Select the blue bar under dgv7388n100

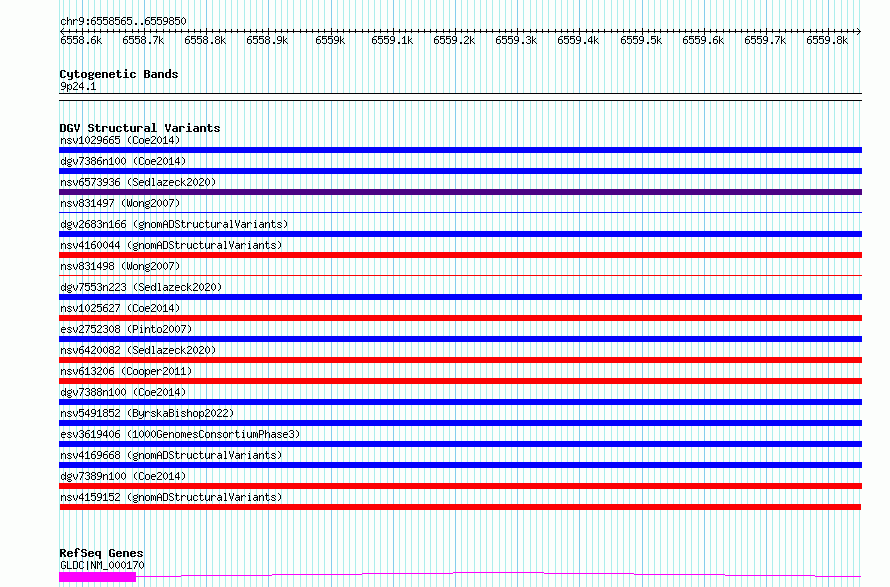coord(460,402)
